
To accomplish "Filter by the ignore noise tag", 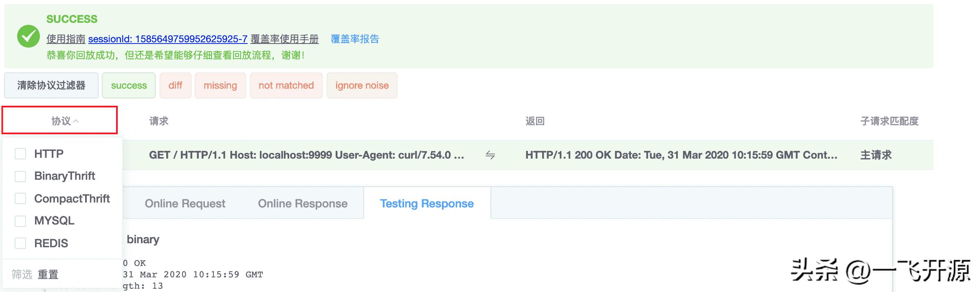I will pos(362,85).
